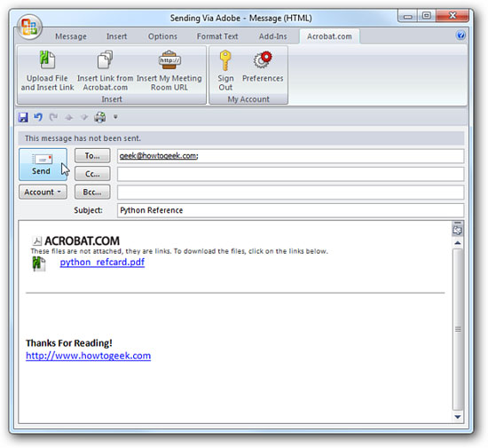Viewport: 488px width, 448px height.
Task: Close the Sending Via Adobe window
Action: [x=453, y=16]
